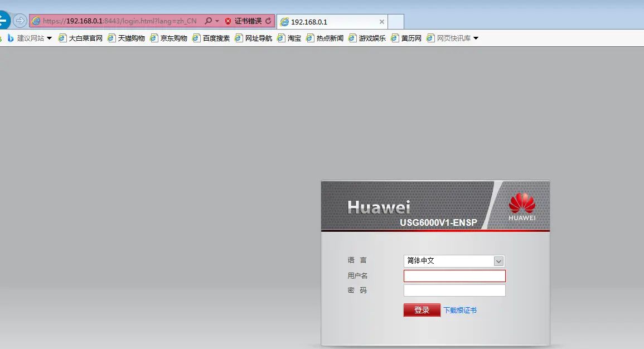
Task: Click the 证书错误 certificate error indicator
Action: (246, 21)
